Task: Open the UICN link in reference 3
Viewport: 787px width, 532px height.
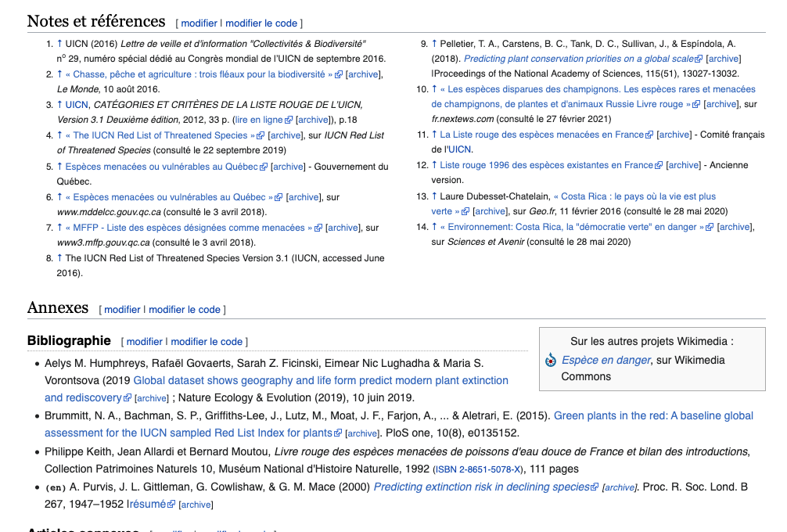Action: click(77, 105)
